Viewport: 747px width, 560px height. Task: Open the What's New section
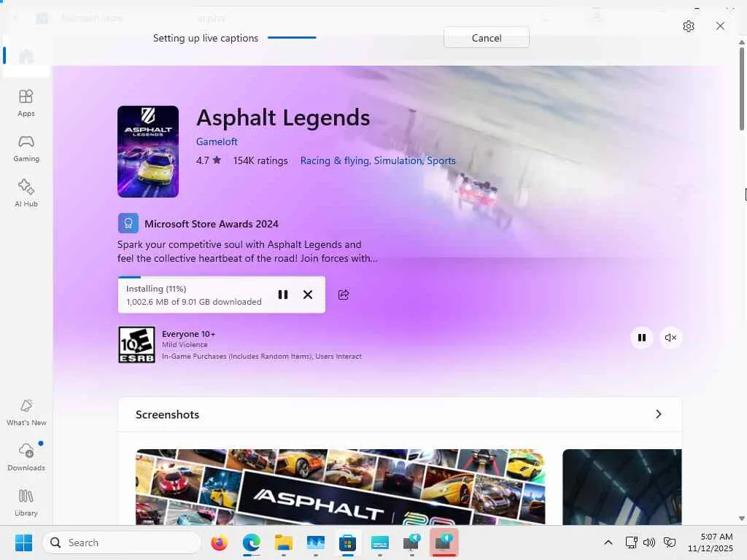(26, 413)
